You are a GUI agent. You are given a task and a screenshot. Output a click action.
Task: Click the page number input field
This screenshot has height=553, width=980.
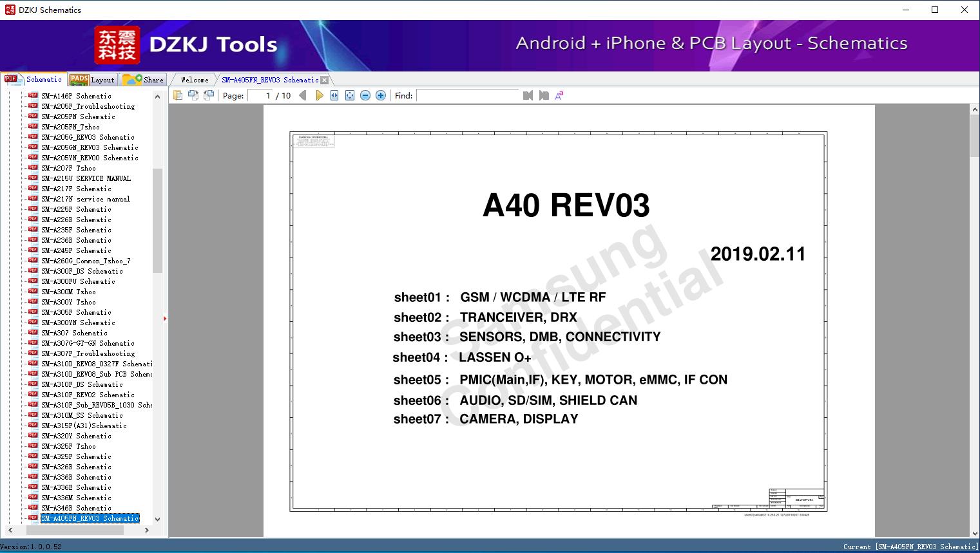click(260, 95)
